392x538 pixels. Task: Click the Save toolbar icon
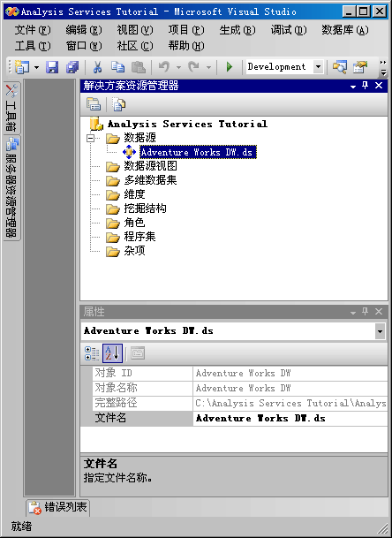pos(52,67)
